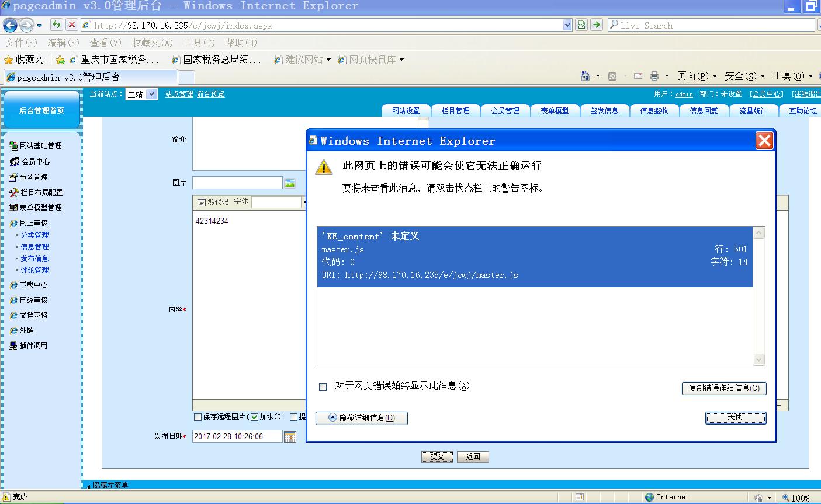This screenshot has width=821, height=504.
Task: Open the 页面(P) command bar dropdown
Action: pos(697,76)
